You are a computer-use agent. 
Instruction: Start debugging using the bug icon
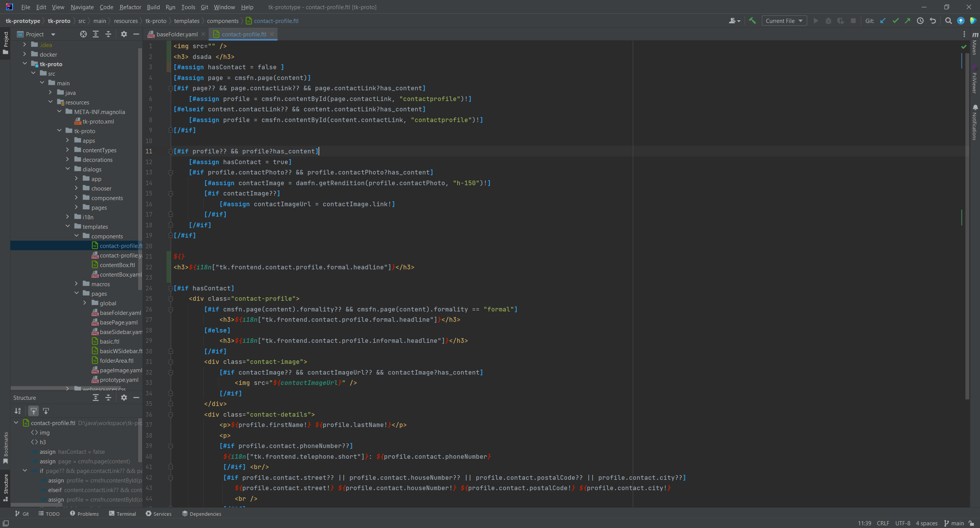[x=828, y=21]
